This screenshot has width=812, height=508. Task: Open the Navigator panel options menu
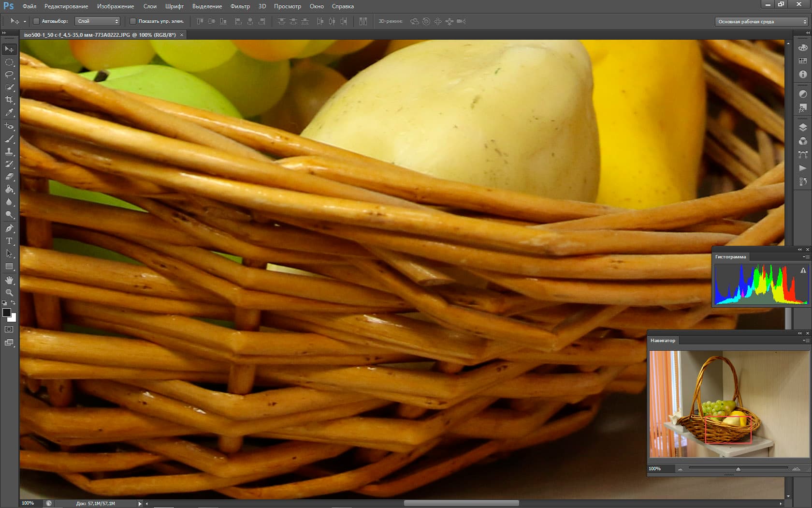tap(806, 341)
